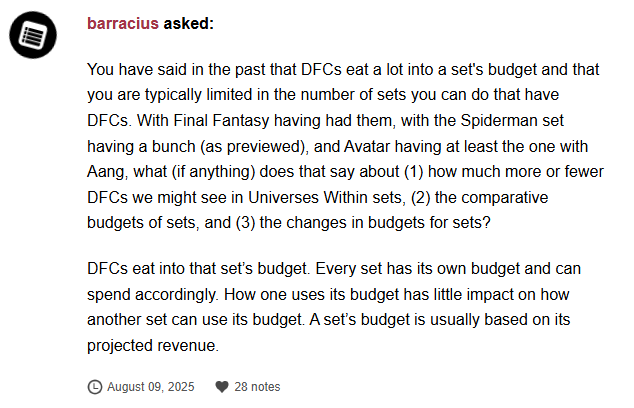
Task: Click the black circular blog avatar icon
Action: click(36, 37)
